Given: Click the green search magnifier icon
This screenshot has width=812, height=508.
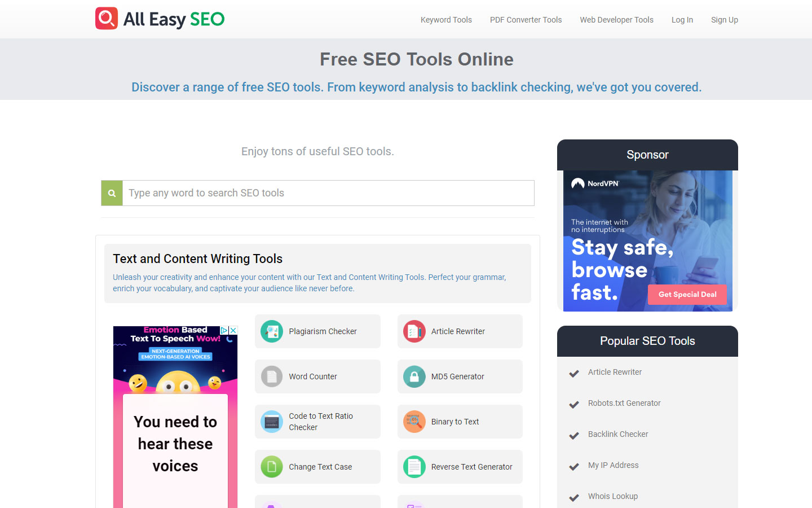Looking at the screenshot, I should pyautogui.click(x=112, y=193).
